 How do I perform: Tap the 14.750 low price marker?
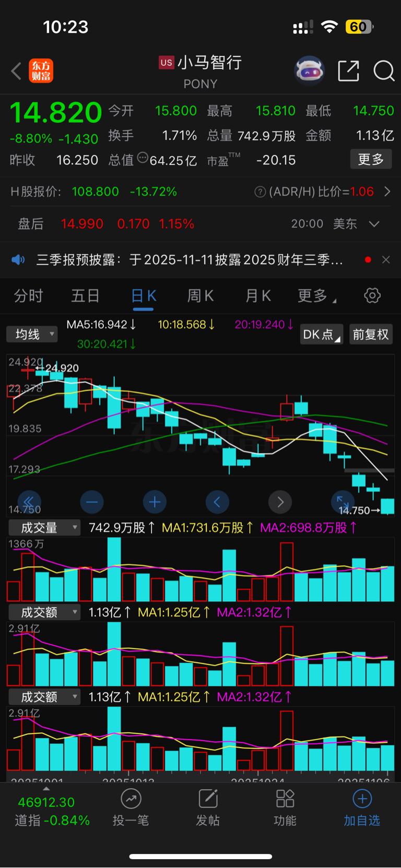point(360,511)
